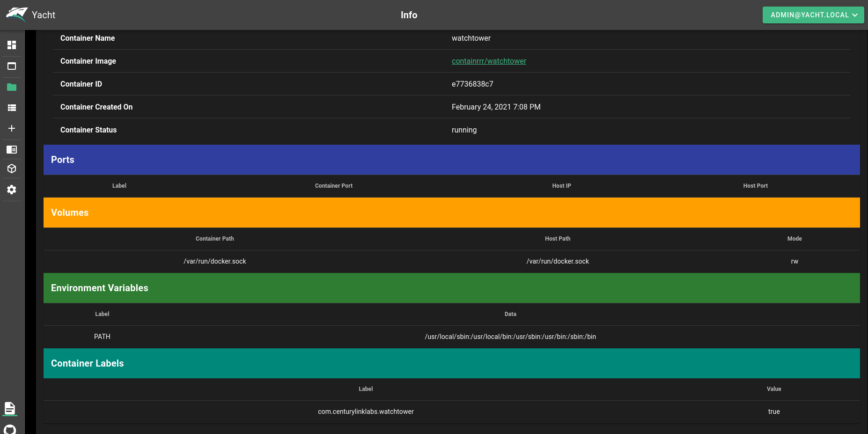Open the list view icon in the sidebar
The width and height of the screenshot is (868, 434).
12,108
